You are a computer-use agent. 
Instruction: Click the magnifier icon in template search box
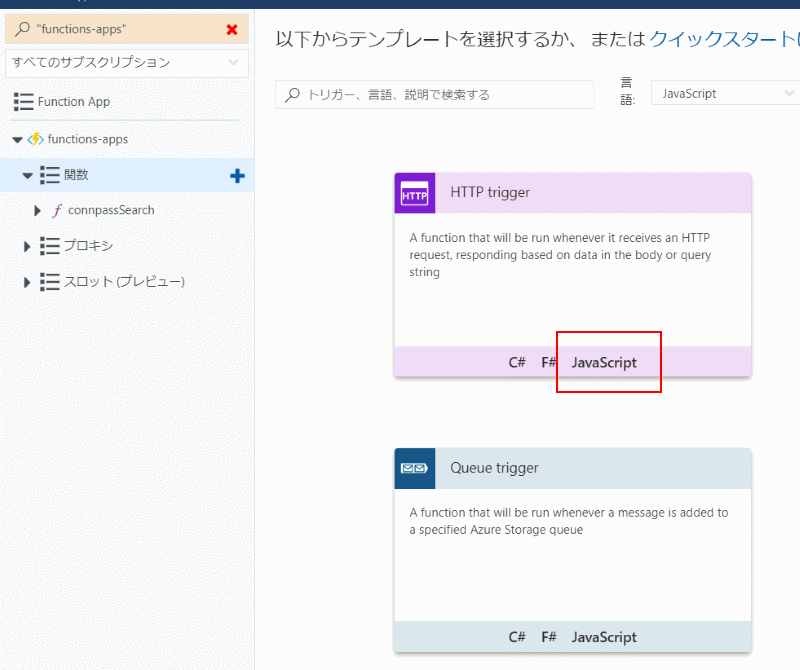click(x=292, y=94)
